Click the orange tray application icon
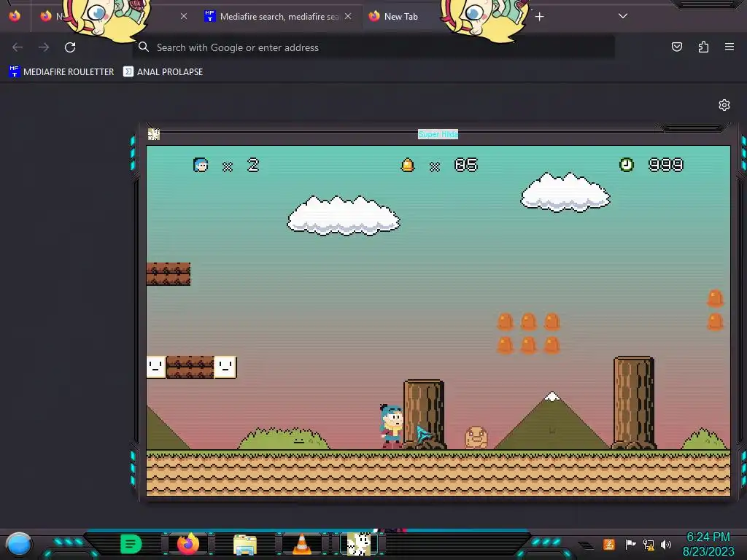747x560 pixels. tap(609, 544)
